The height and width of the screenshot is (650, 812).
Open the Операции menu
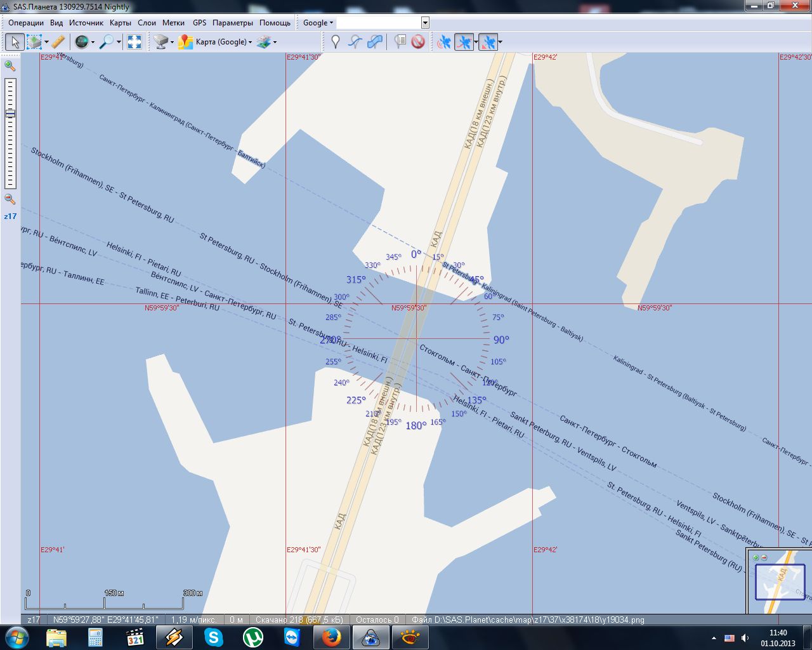tap(26, 23)
